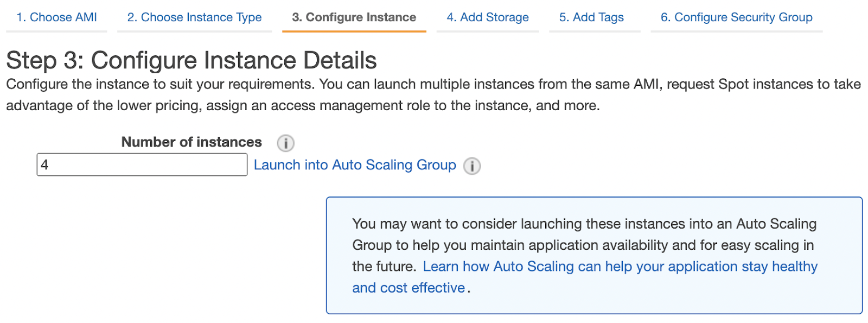Click info icon beside Launch into Auto Scaling Group
The height and width of the screenshot is (323, 868).
(x=472, y=166)
